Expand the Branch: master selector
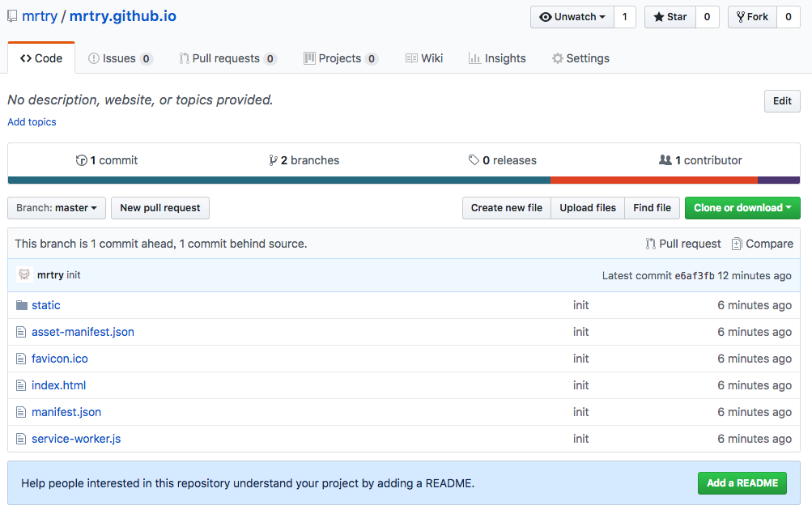 (57, 208)
